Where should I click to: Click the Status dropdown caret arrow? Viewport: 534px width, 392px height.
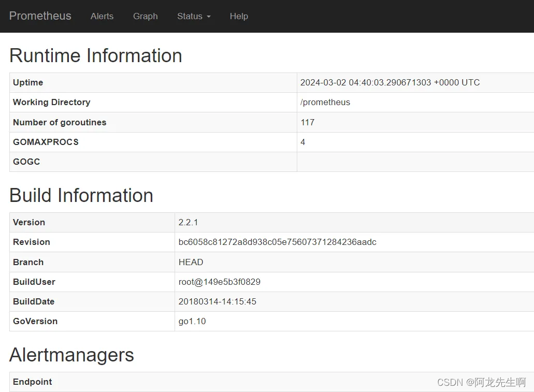208,17
